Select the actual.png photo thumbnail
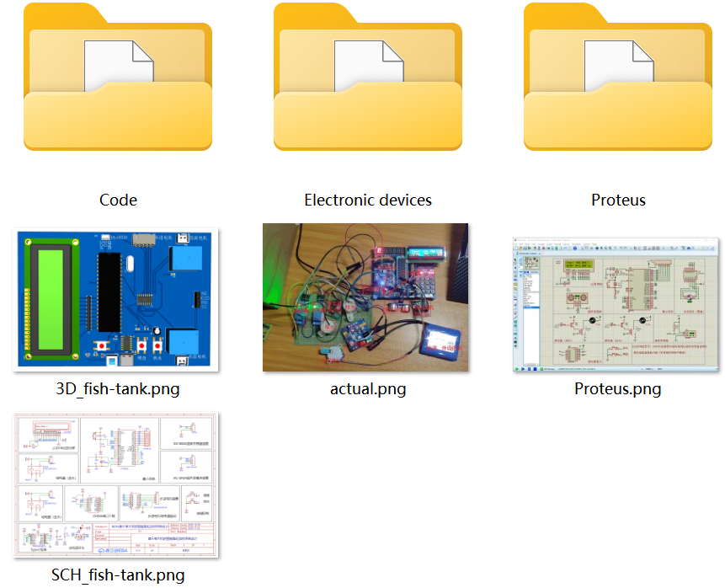The image size is (725, 588). point(365,297)
